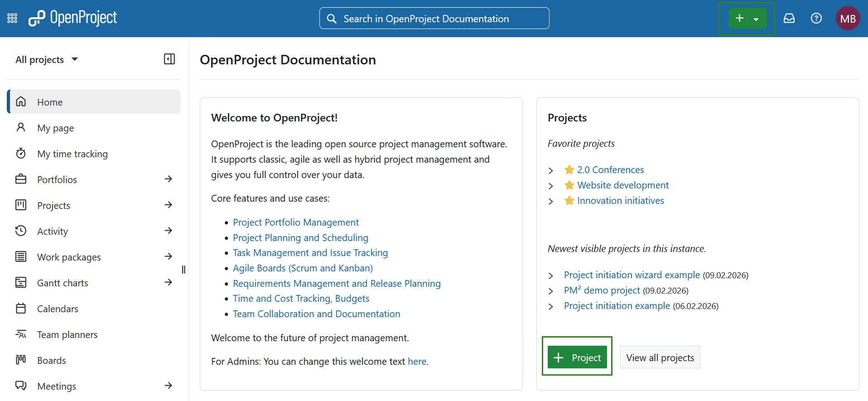The width and height of the screenshot is (868, 401).
Task: Expand the Project initiation example chevron
Action: 551,306
